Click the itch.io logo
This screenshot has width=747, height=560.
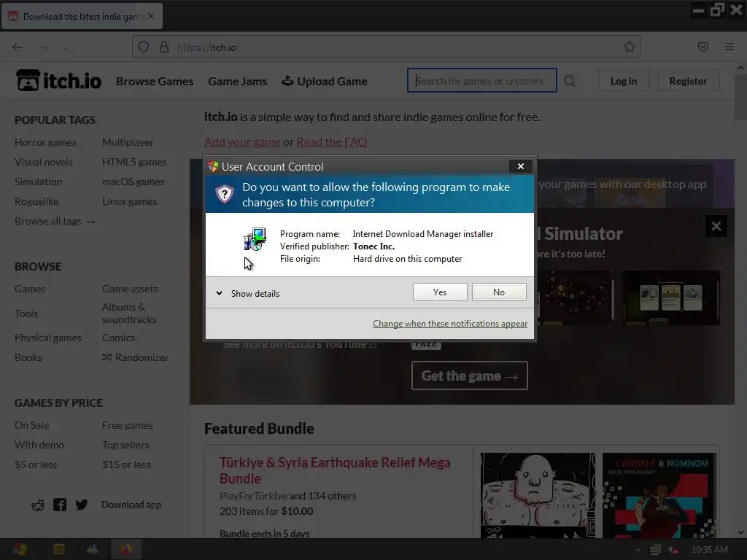click(x=58, y=80)
